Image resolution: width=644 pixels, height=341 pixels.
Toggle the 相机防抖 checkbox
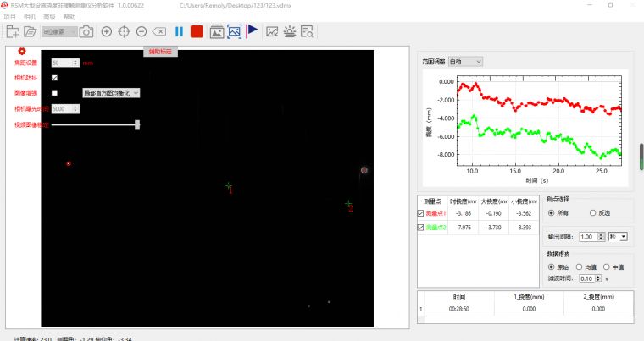click(55, 78)
